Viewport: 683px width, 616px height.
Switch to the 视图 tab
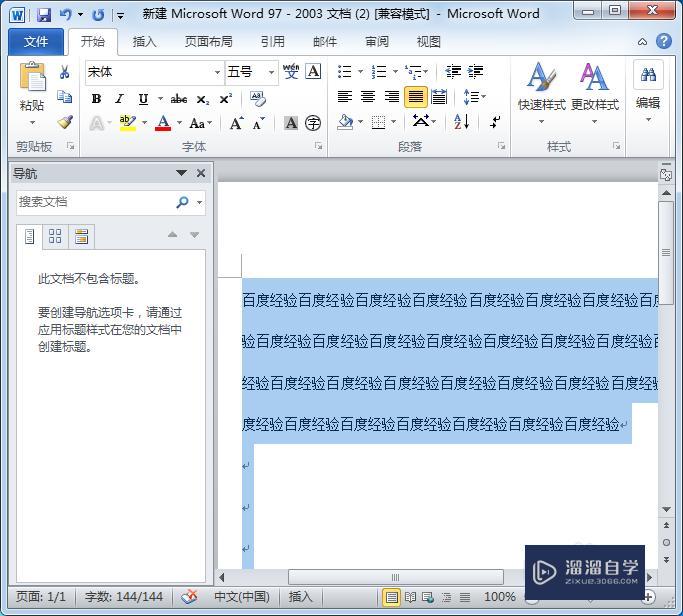tap(429, 41)
